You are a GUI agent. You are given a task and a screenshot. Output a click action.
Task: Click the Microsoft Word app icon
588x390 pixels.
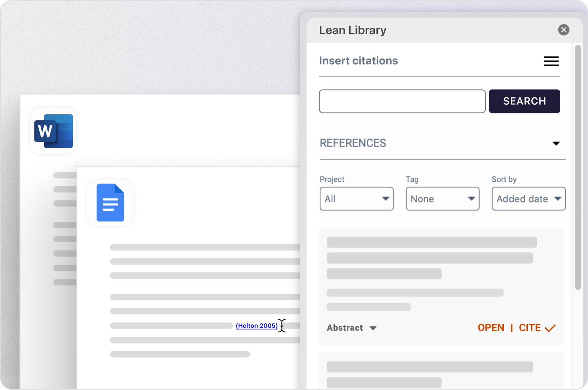tap(53, 131)
